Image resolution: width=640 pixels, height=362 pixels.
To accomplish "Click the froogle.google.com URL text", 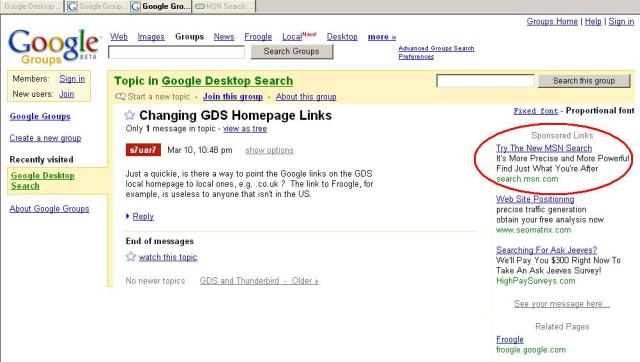I will point(531,349).
